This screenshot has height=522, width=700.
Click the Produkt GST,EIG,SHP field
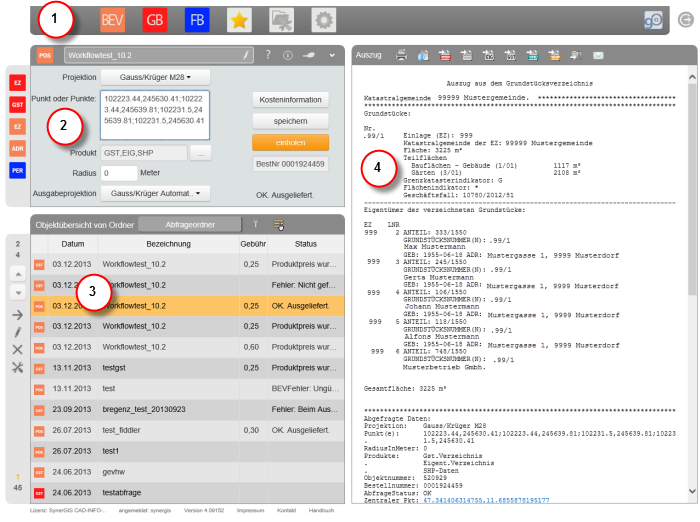click(144, 153)
